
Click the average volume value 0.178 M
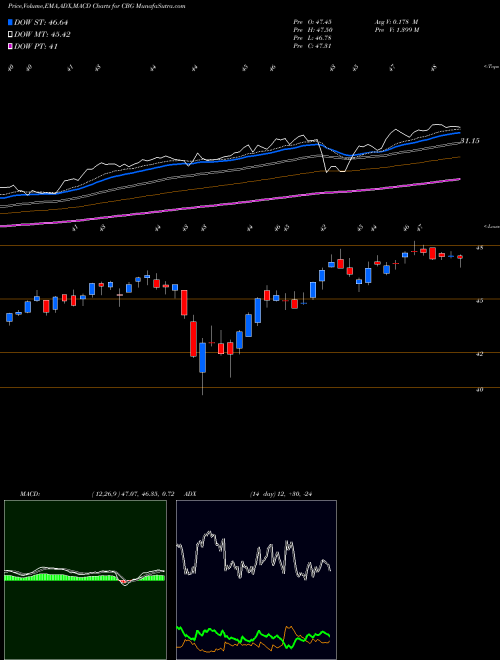404,22
